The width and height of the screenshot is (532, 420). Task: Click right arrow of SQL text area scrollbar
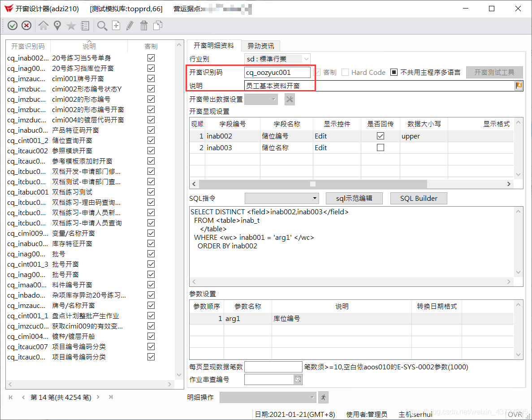point(509,281)
